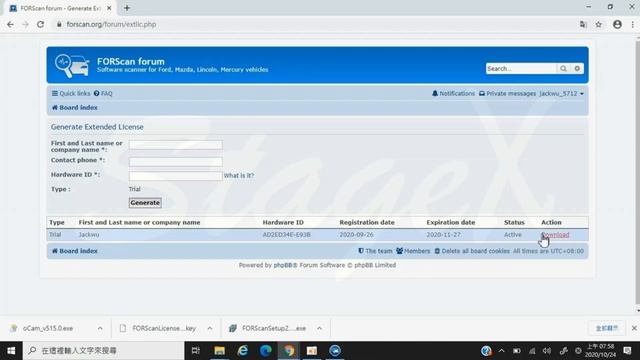This screenshot has width=640, height=360.
Task: Click the Registration date cell 2020-09-26
Action: tap(356, 235)
